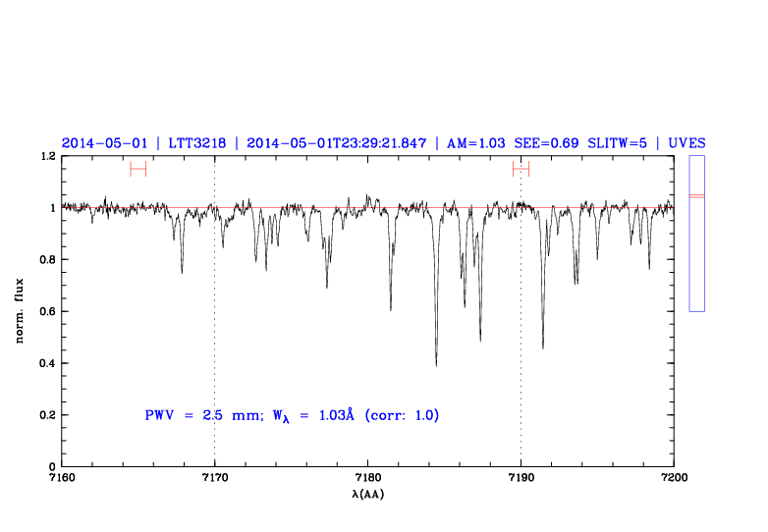Click the λ(AA) x-axis label
768x532 pixels.
coord(368,493)
